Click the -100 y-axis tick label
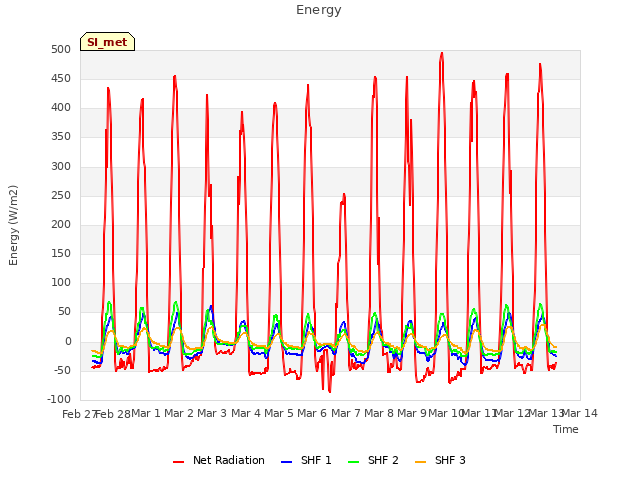 (59, 400)
